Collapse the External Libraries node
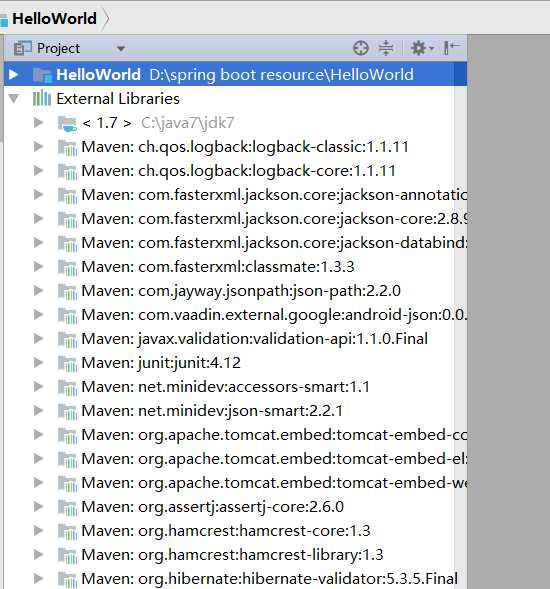Screen dimensions: 550x589 (x=14, y=99)
